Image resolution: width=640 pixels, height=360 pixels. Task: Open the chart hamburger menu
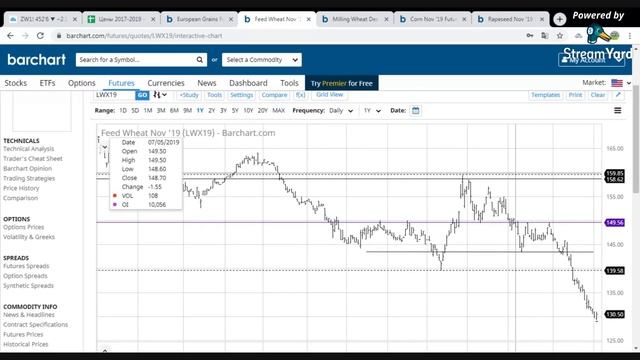(618, 111)
